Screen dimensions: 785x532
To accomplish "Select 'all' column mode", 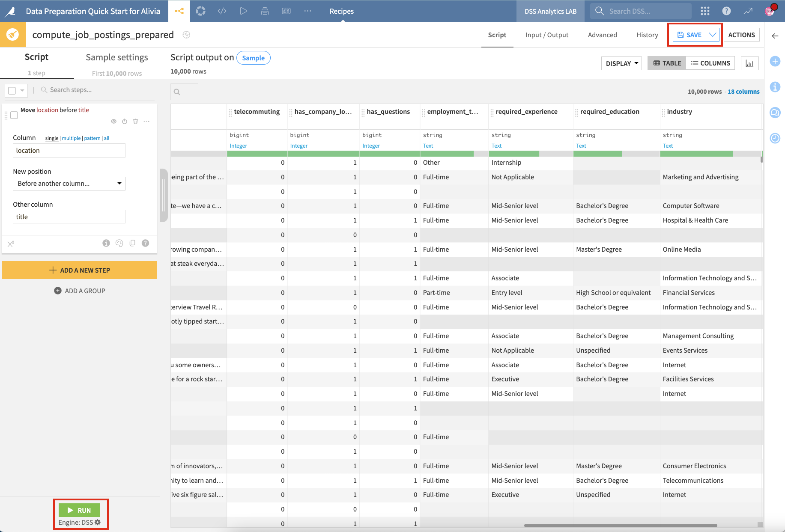I will click(x=107, y=138).
